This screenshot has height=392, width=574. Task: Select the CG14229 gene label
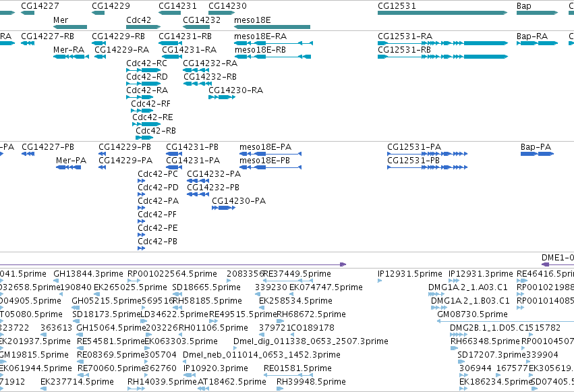[x=111, y=6]
